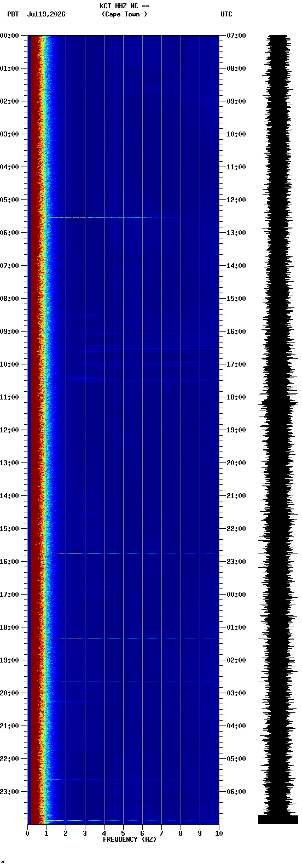Click the UTC axis label "21:00"
Screen dimensions: 302x868
(x=236, y=496)
